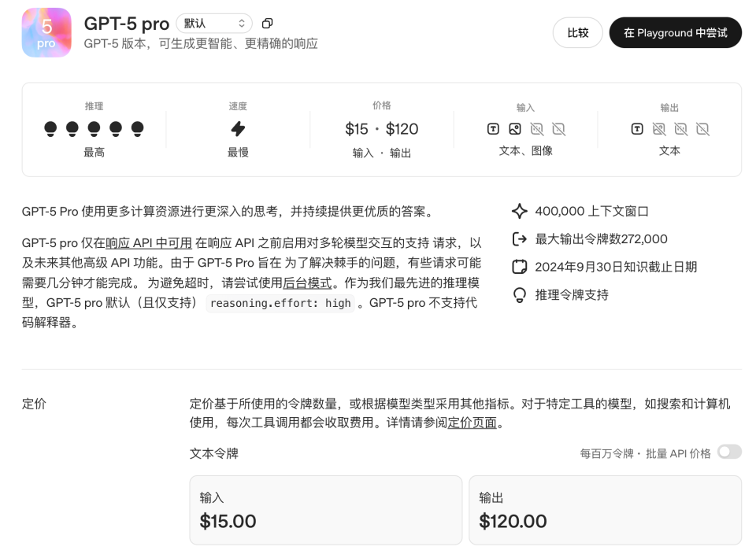Viewport: 756px width, 554px height.
Task: Open the 定价页面 link
Action: point(471,423)
